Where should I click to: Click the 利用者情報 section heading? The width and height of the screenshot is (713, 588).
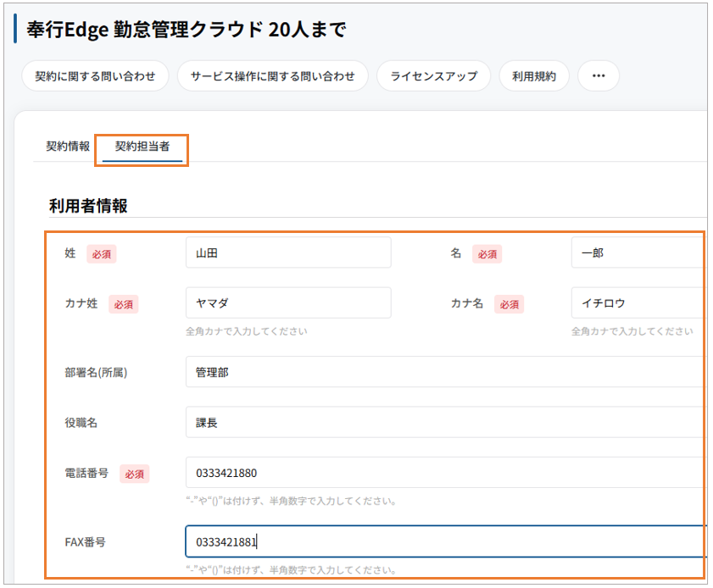pos(88,206)
